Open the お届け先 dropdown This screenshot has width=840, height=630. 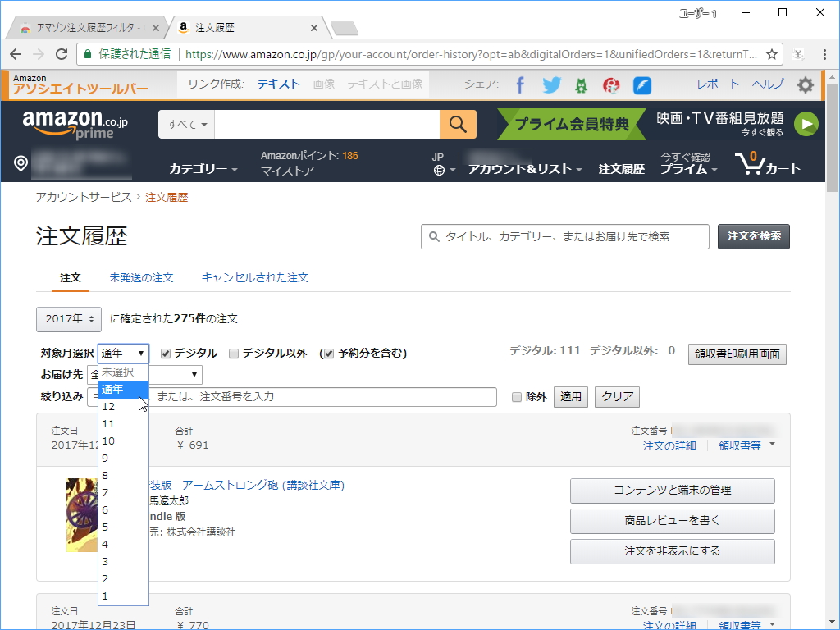click(194, 374)
